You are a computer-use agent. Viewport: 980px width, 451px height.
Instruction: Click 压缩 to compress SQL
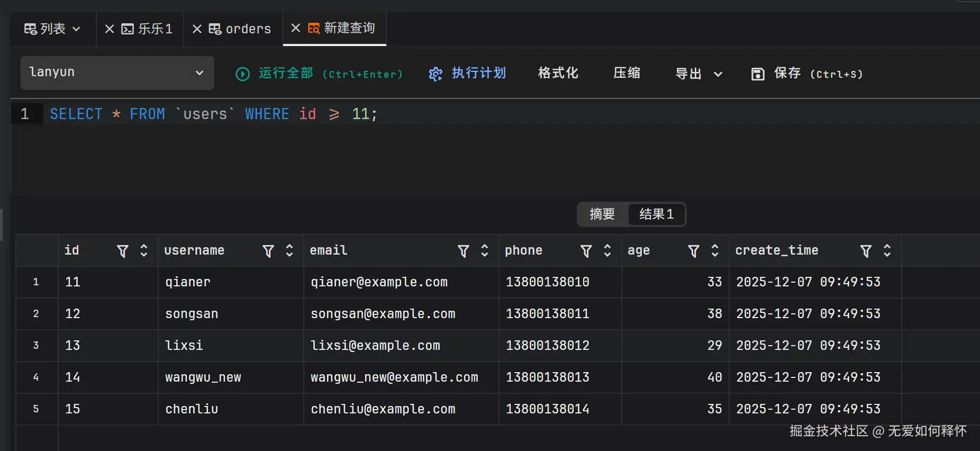tap(627, 73)
